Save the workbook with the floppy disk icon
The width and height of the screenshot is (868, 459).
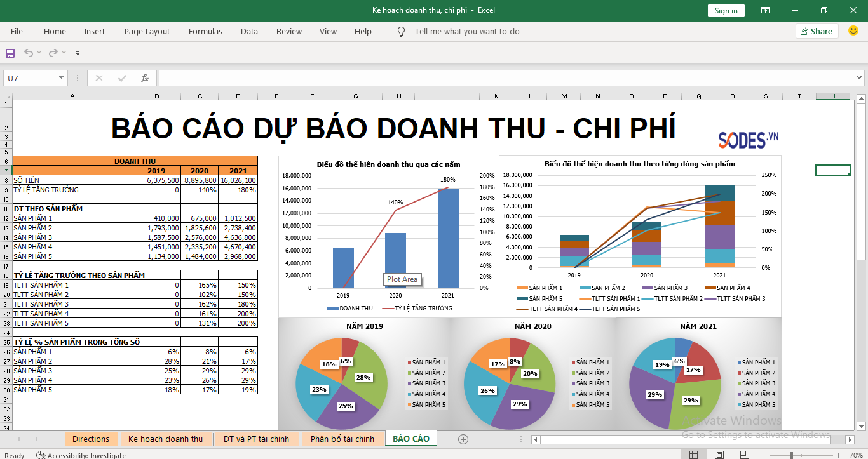[x=10, y=53]
